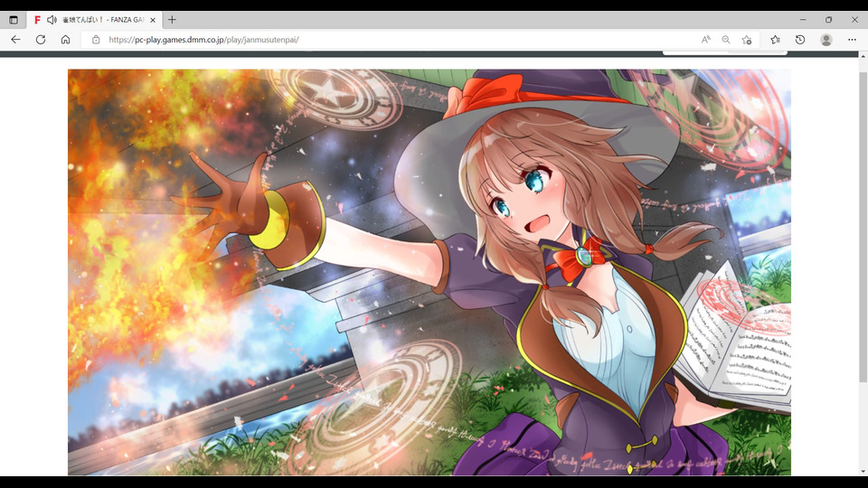
Task: Open the Favorites list
Action: (x=775, y=40)
